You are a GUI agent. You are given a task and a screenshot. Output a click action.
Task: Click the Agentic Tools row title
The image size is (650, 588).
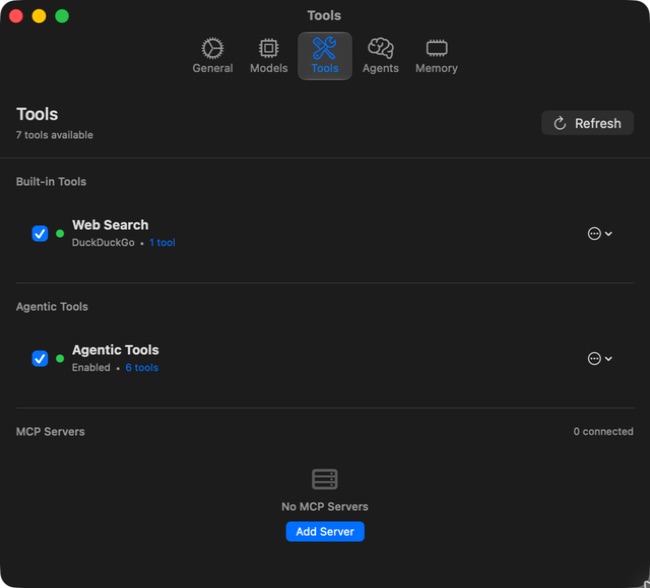[116, 350]
